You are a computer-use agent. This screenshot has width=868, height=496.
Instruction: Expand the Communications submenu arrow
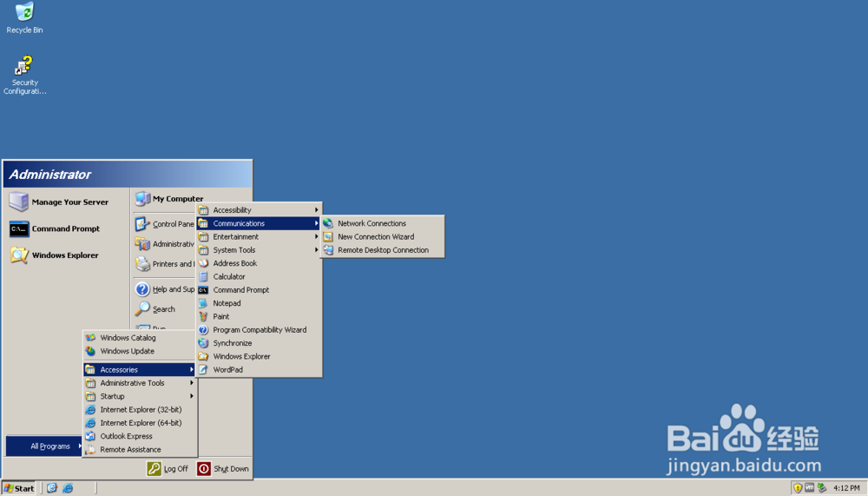317,223
